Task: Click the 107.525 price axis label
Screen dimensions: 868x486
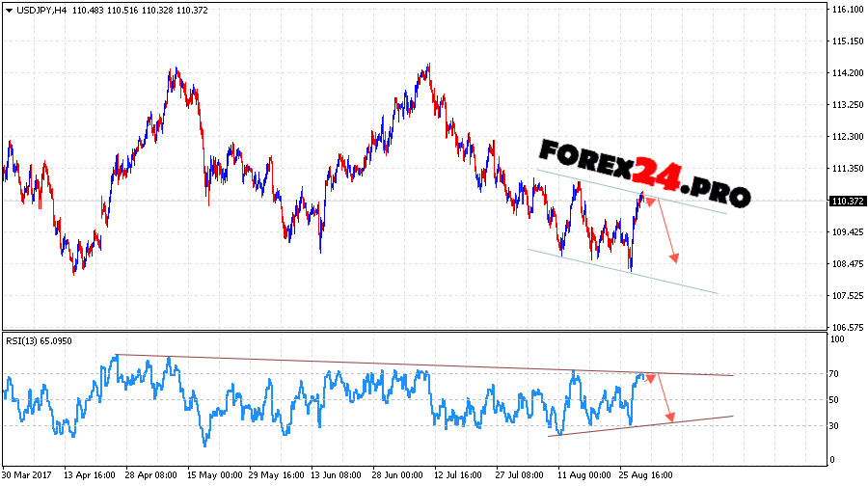Action: tap(846, 296)
